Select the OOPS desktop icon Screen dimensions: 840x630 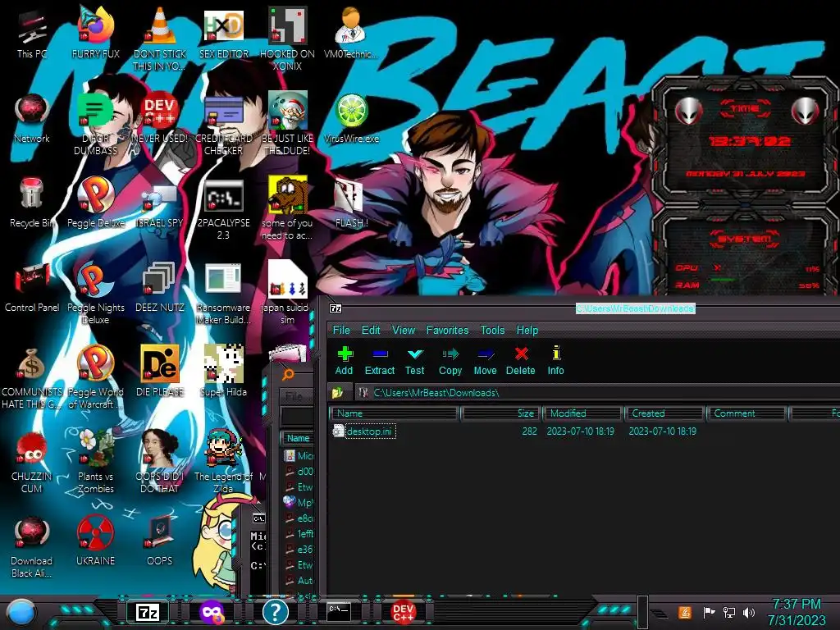click(160, 541)
